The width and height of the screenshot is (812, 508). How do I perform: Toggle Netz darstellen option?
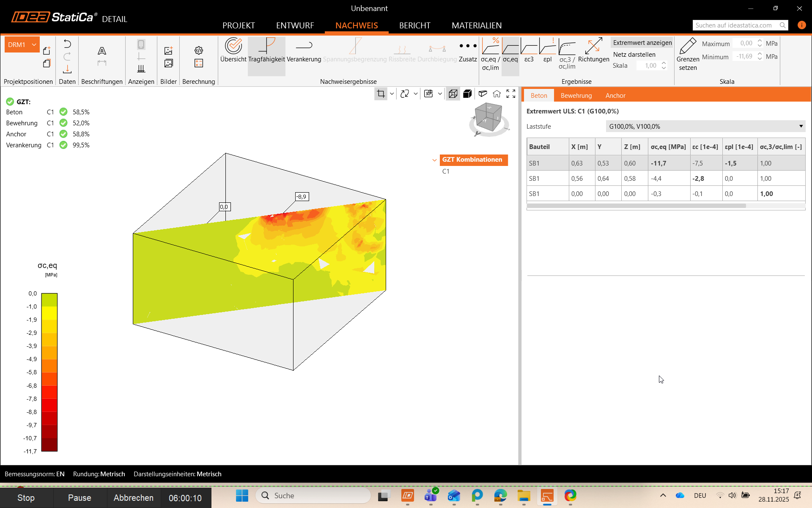coord(634,55)
